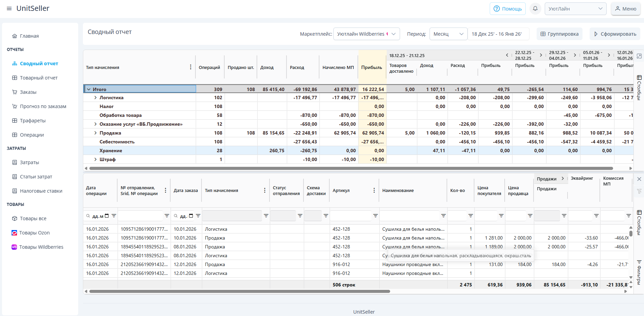This screenshot has width=644, height=316.
Task: Click the filter icon in Артикул column
Action: (375, 216)
